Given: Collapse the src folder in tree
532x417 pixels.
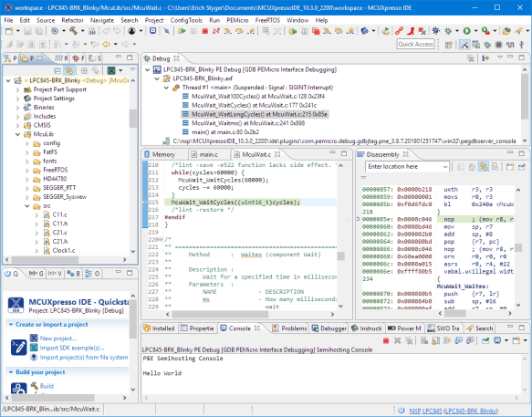Looking at the screenshot, I should coord(27,206).
